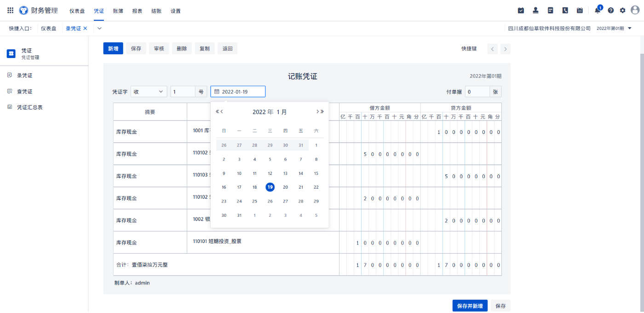The height and width of the screenshot is (313, 644).
Task: Select the 凭证 top menu
Action: point(99,11)
